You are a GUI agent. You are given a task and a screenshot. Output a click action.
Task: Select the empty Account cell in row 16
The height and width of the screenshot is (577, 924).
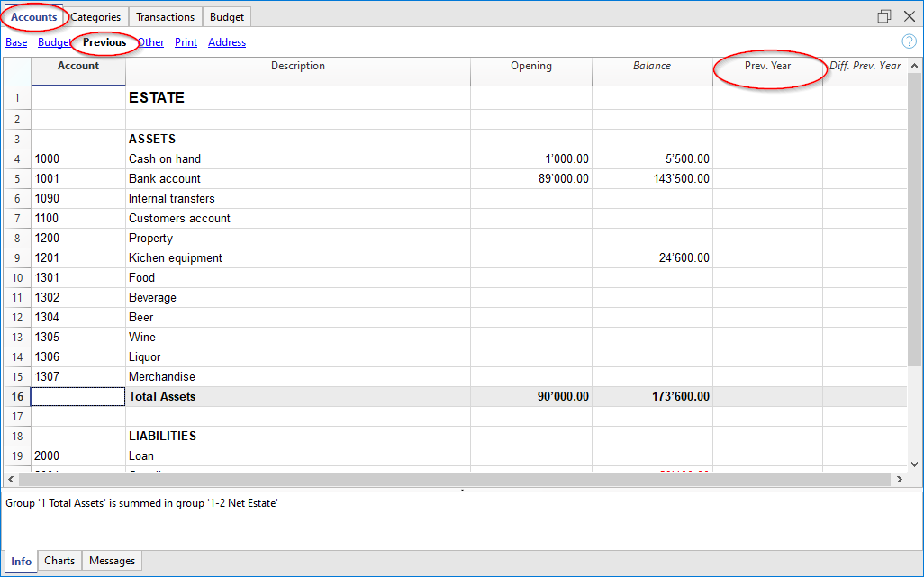(78, 396)
